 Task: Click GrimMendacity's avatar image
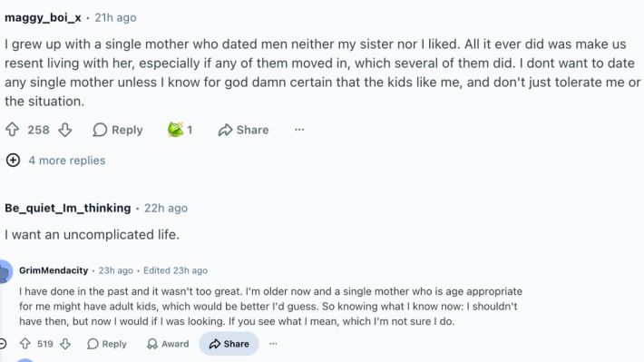point(5,271)
